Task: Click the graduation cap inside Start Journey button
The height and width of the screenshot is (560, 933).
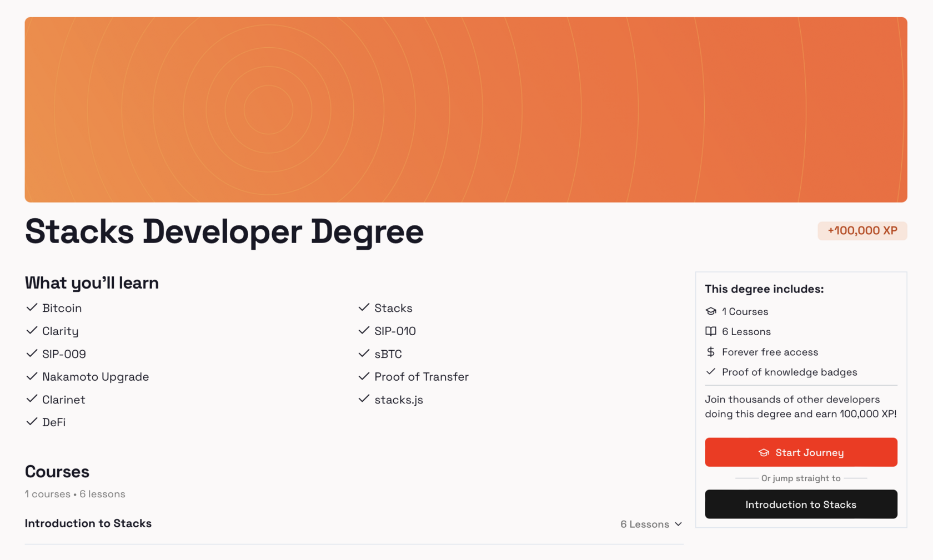Action: tap(765, 452)
